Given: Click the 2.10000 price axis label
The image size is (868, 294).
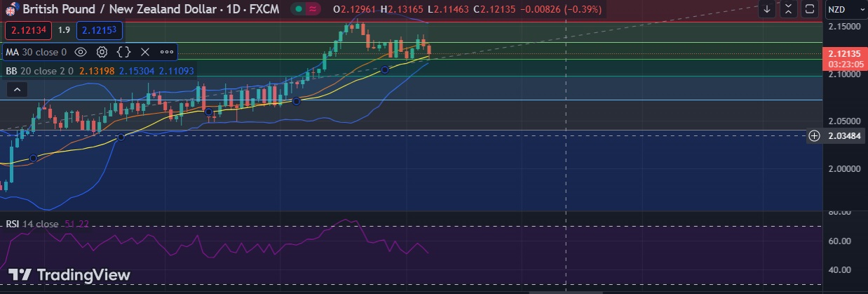Looking at the screenshot, I should (x=844, y=74).
